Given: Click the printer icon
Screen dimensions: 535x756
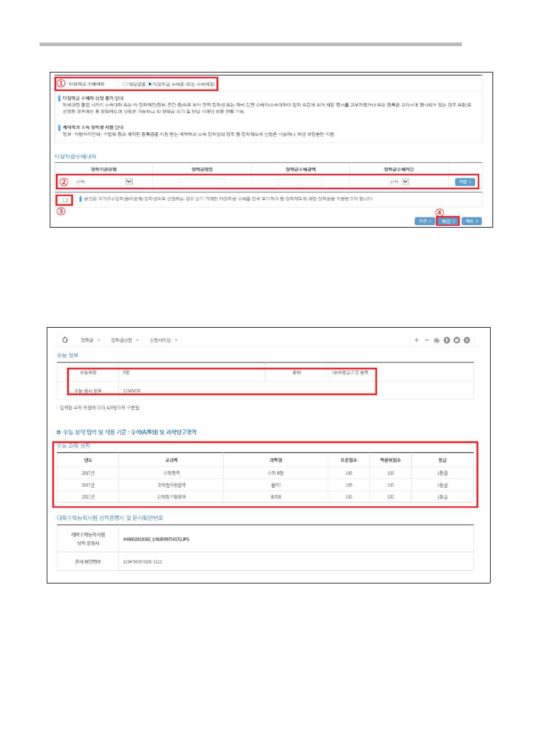Looking at the screenshot, I should (437, 340).
